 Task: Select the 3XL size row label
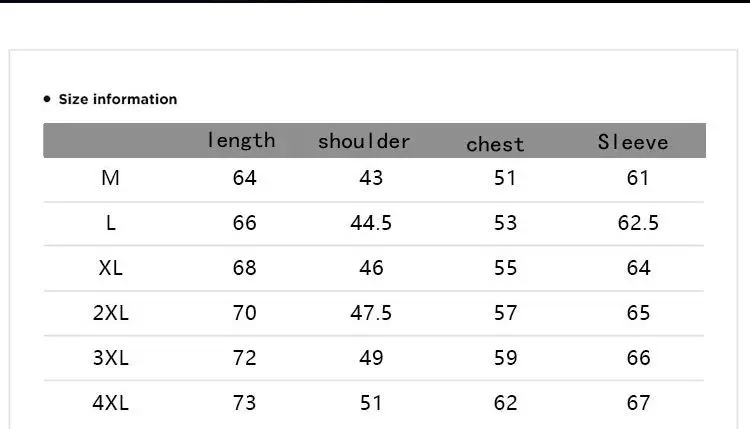pos(111,358)
